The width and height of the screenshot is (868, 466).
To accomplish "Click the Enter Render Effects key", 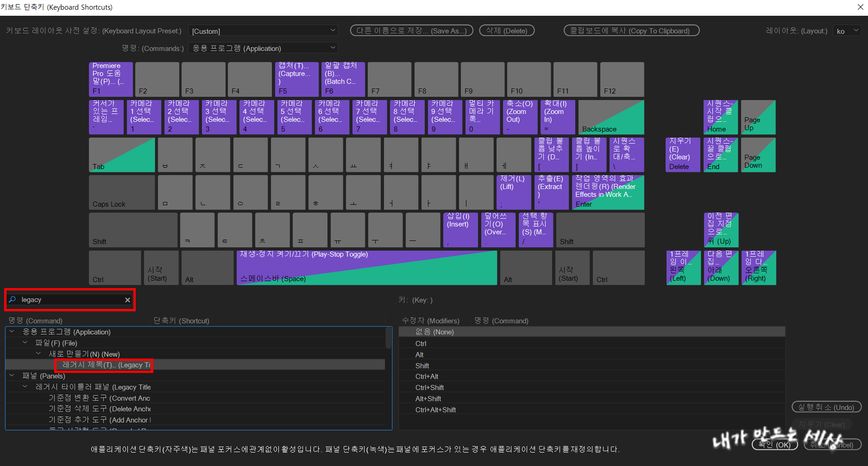I will [608, 192].
